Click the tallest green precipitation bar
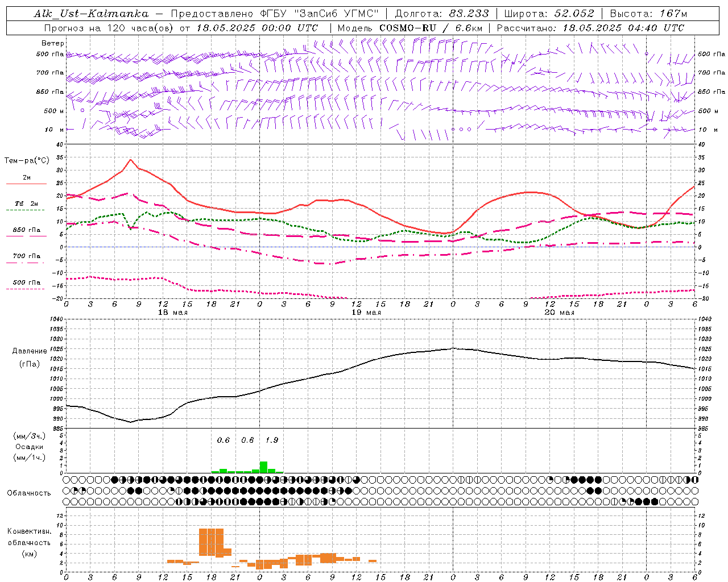Image resolution: width=728 pixels, height=582 pixels. [x=263, y=467]
